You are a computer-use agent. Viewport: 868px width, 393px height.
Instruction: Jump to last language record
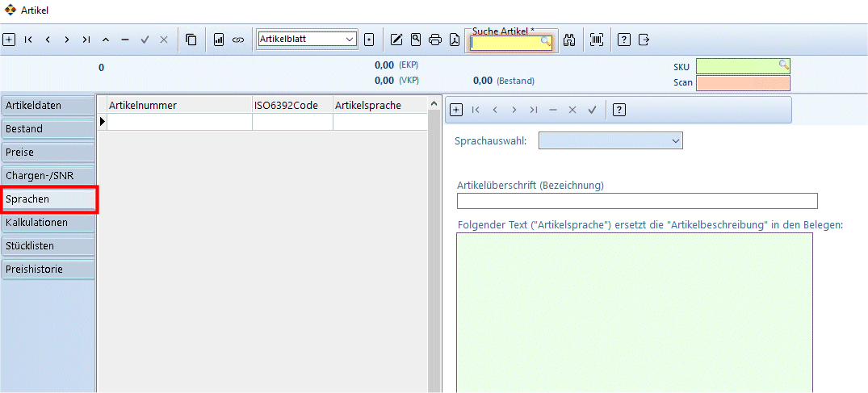[x=534, y=110]
